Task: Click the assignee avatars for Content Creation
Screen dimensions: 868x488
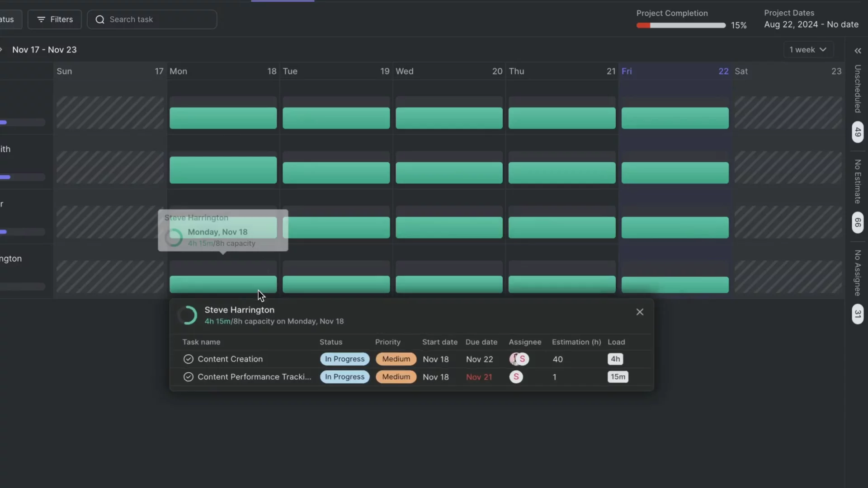Action: [519, 359]
